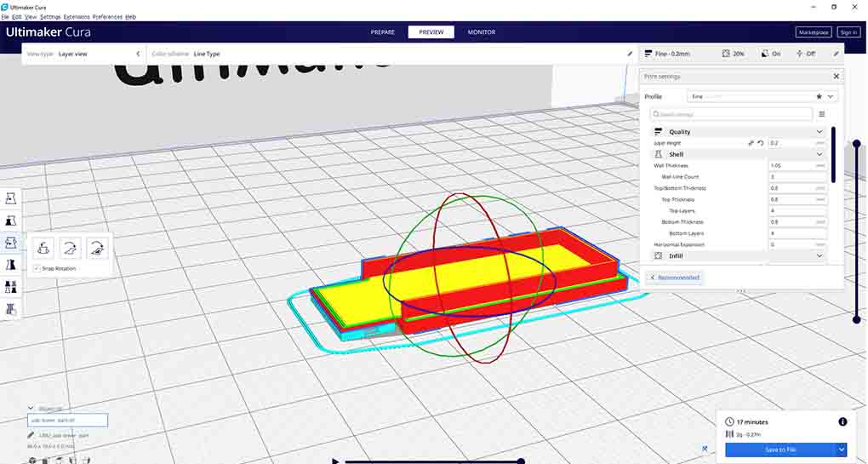
Task: Click the Horizontal Expansion value field
Action: pos(797,244)
